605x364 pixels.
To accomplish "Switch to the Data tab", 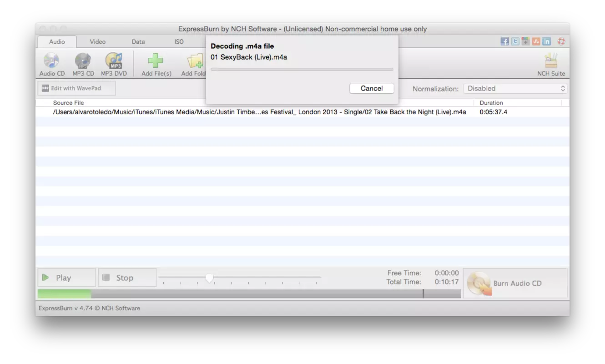I will 138,41.
